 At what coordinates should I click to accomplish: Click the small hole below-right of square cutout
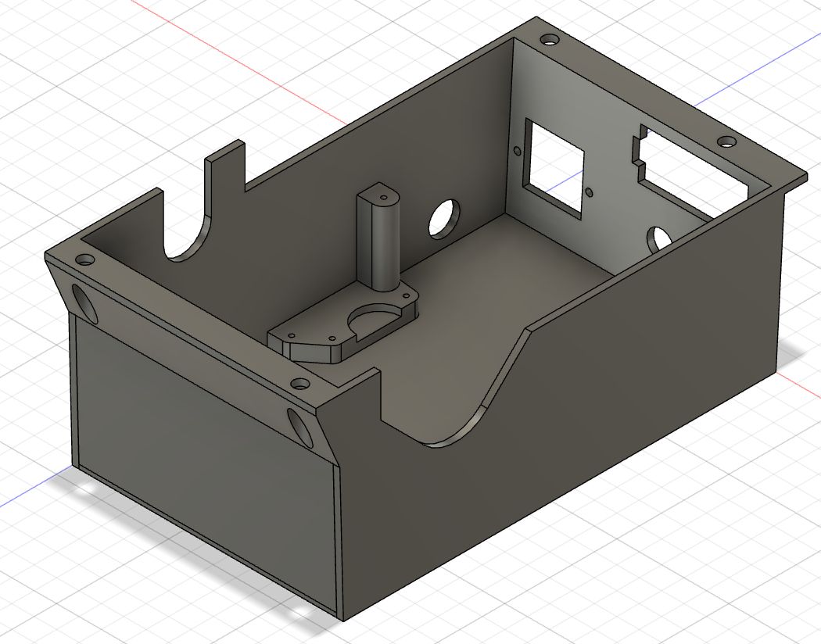point(589,191)
